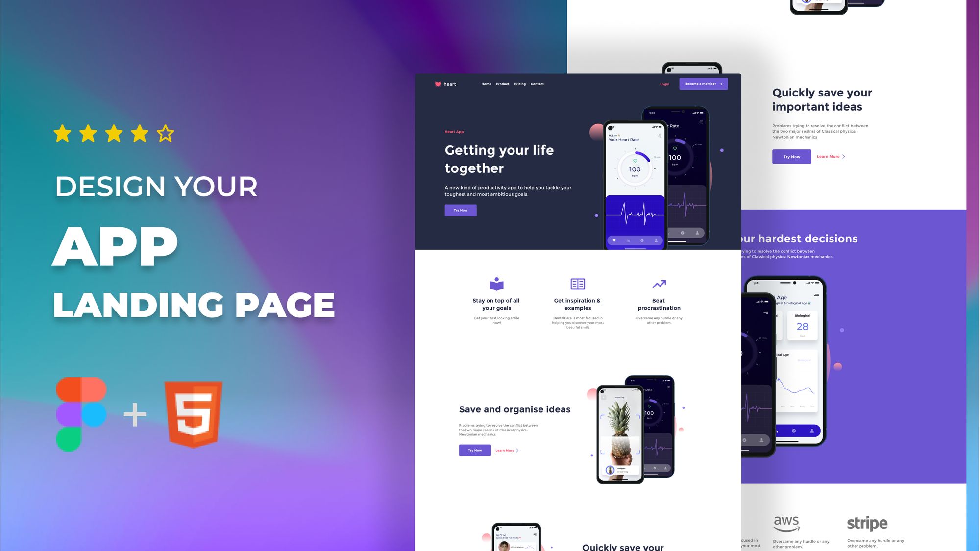Click the HTML5 logo icon

tap(191, 414)
